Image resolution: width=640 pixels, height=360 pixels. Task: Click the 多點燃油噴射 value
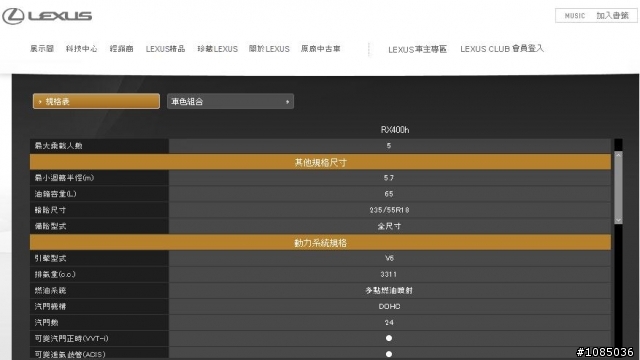tap(389, 291)
